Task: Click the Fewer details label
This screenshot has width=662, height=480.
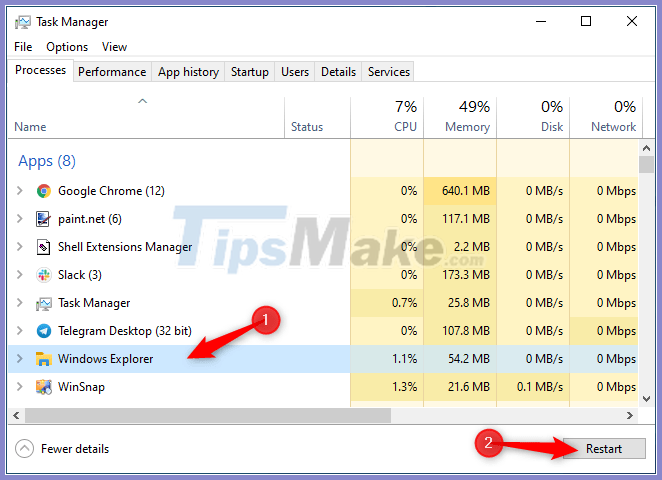Action: (75, 449)
